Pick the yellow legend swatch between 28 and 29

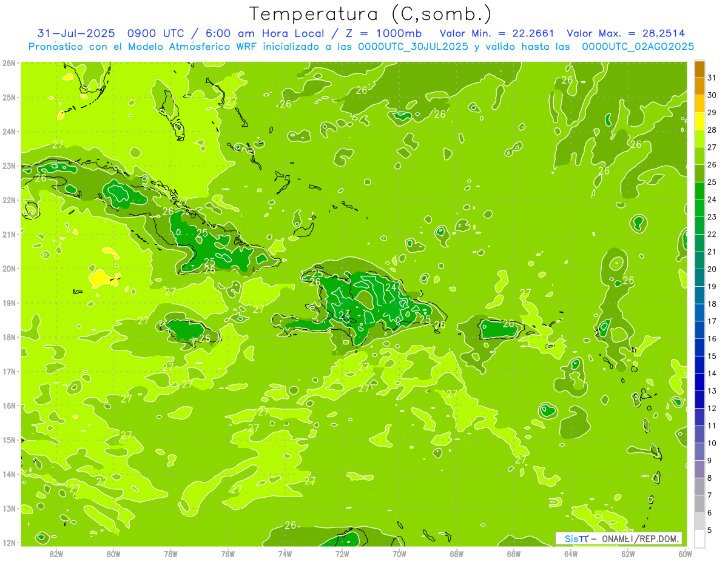tap(699, 121)
